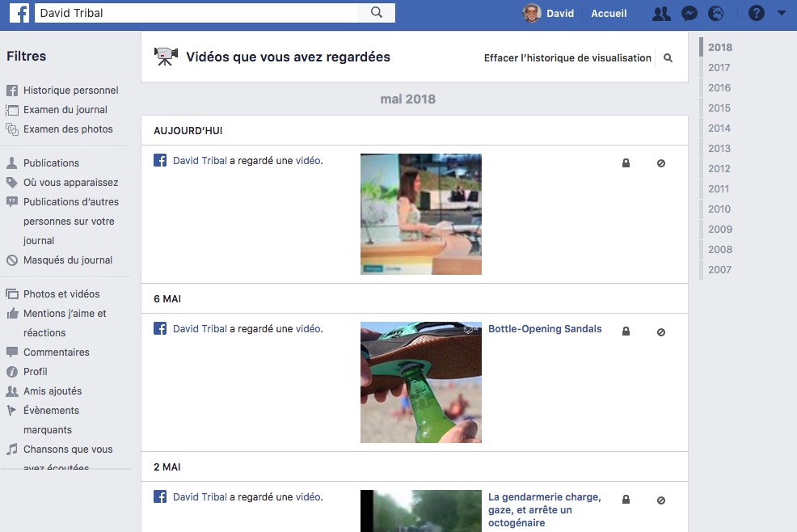Open the Où vous apparaissez filter

[62, 183]
